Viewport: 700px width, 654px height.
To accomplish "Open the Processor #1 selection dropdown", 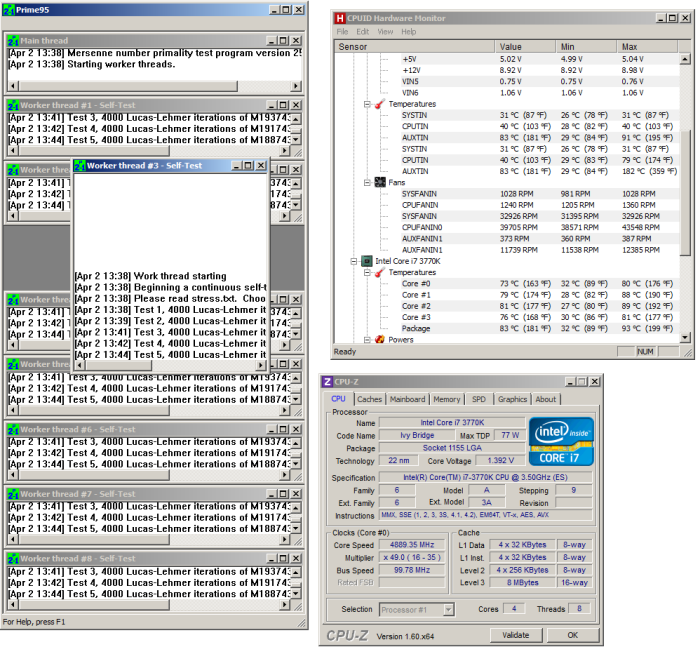I will point(449,609).
